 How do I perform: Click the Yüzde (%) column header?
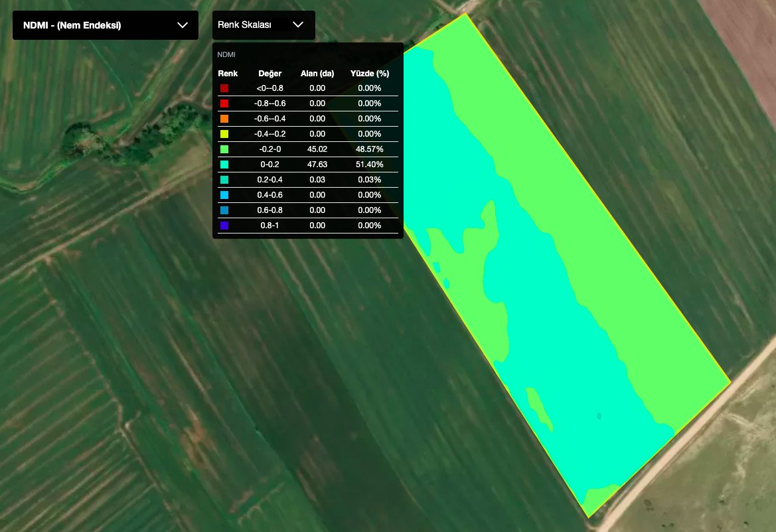click(370, 74)
